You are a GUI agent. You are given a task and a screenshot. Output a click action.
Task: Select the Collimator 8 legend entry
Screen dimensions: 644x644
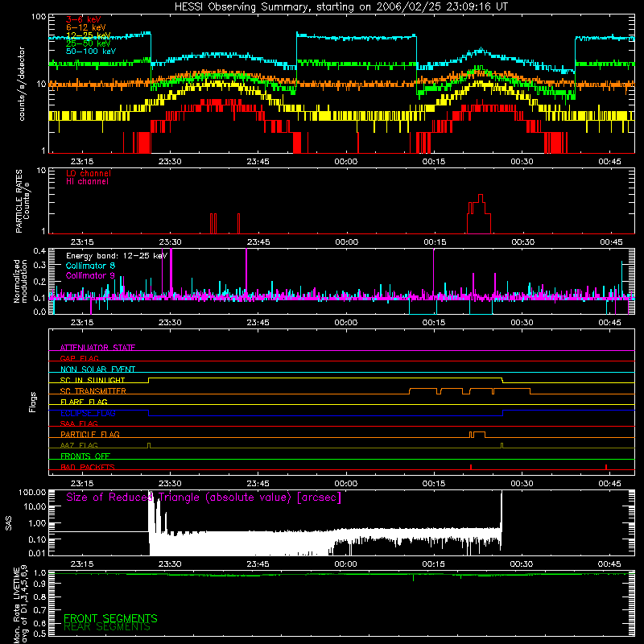click(x=90, y=266)
